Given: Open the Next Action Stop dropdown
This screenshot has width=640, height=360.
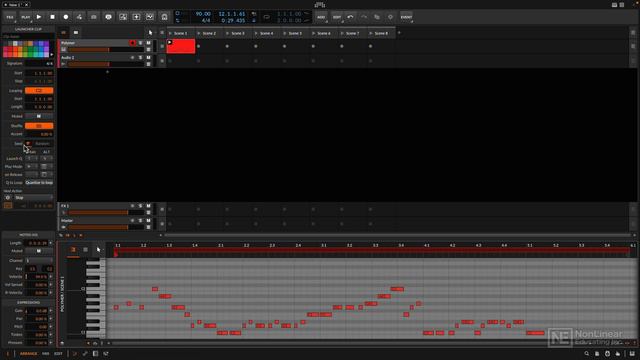Looking at the screenshot, I should [33, 198].
